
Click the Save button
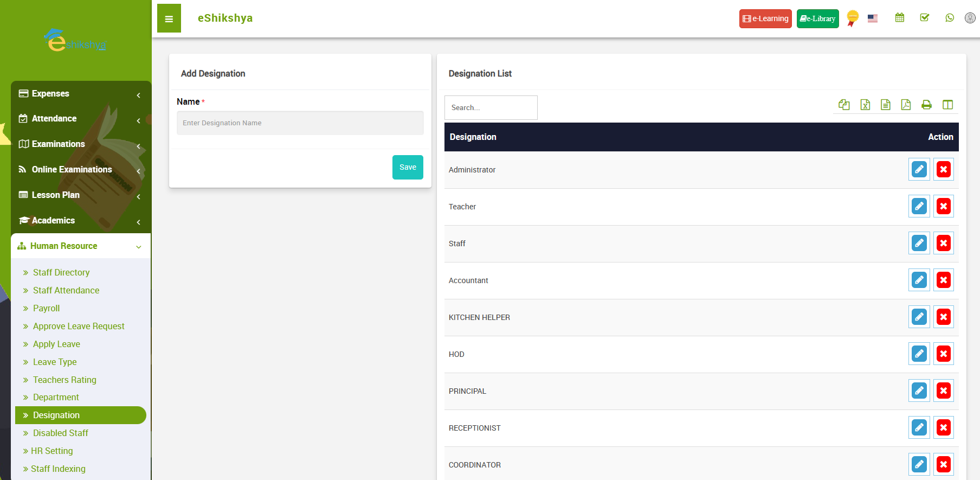pyautogui.click(x=408, y=168)
